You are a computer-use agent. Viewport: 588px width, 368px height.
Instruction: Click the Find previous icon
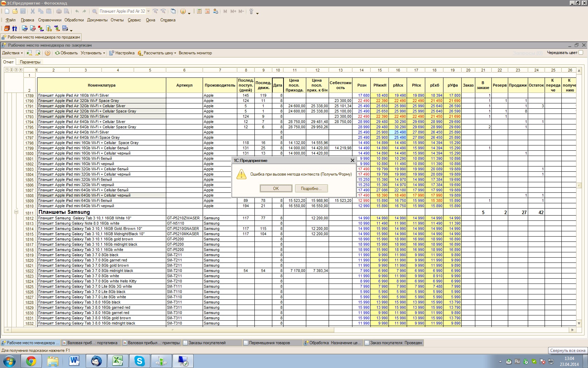(163, 11)
